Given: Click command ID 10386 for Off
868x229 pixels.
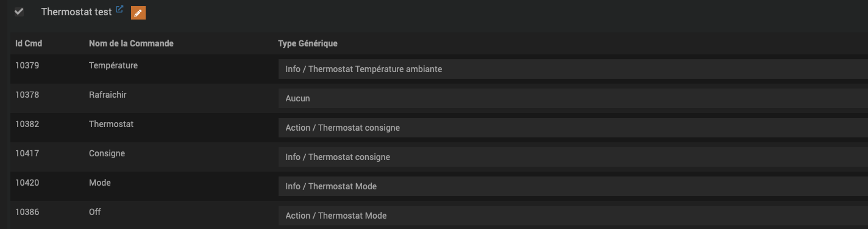Looking at the screenshot, I should [27, 212].
